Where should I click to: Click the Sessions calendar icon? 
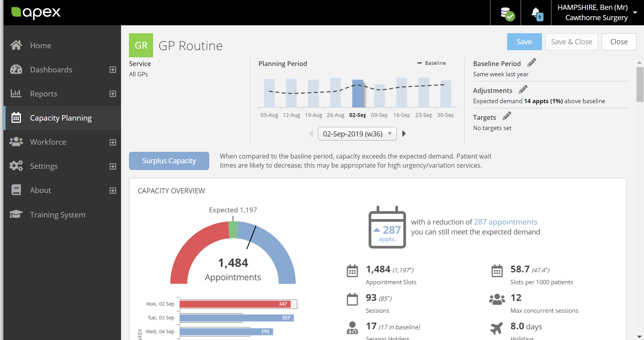click(x=352, y=299)
